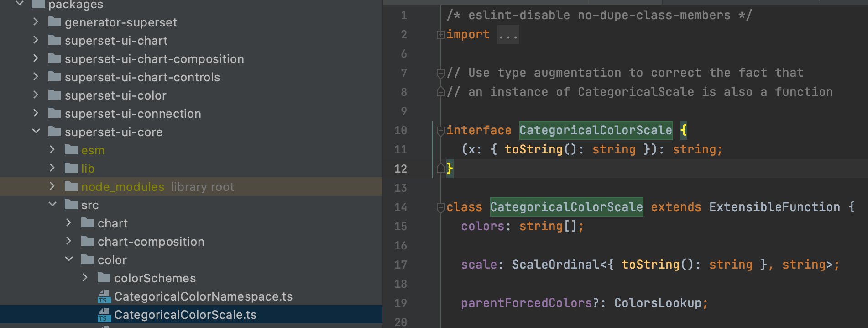Select the packages folder icon
The width and height of the screenshot is (868, 328).
38,4
